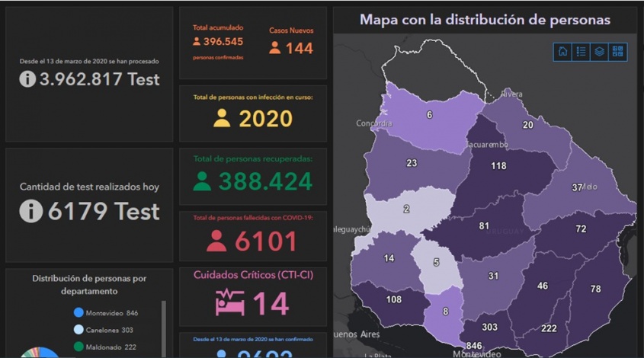Select the map region labeled 31
This screenshot has height=358, width=644.
coord(493,276)
